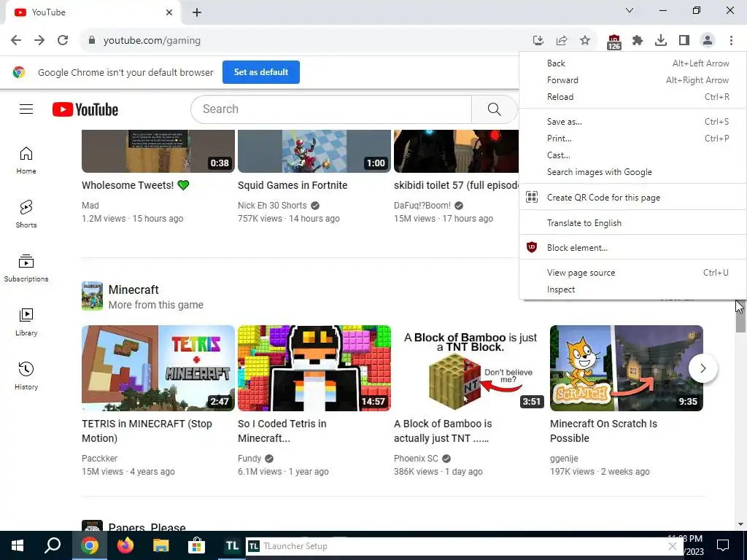Select Inspect in the context menu
747x560 pixels.
coord(633,289)
